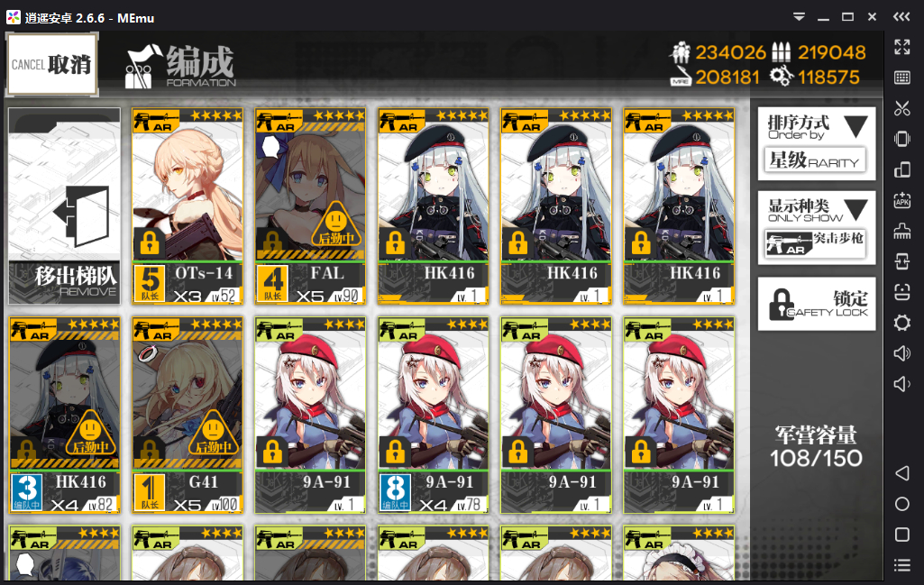Click the Remove from echelon card

click(x=64, y=206)
